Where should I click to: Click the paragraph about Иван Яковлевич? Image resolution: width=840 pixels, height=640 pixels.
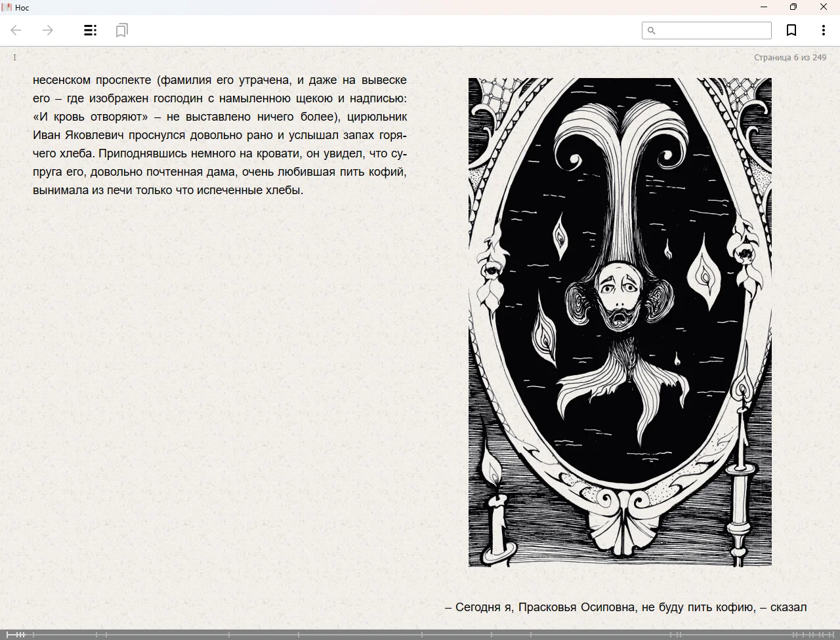pyautogui.click(x=220, y=135)
